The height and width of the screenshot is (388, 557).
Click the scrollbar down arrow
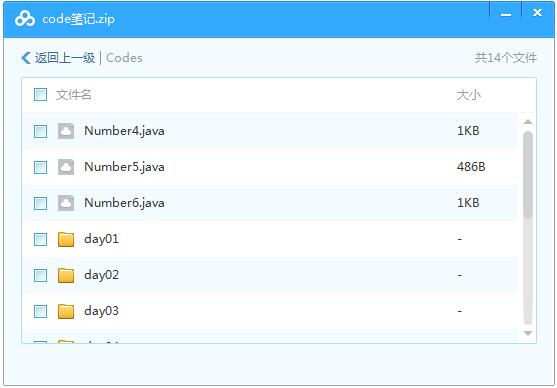[528, 333]
